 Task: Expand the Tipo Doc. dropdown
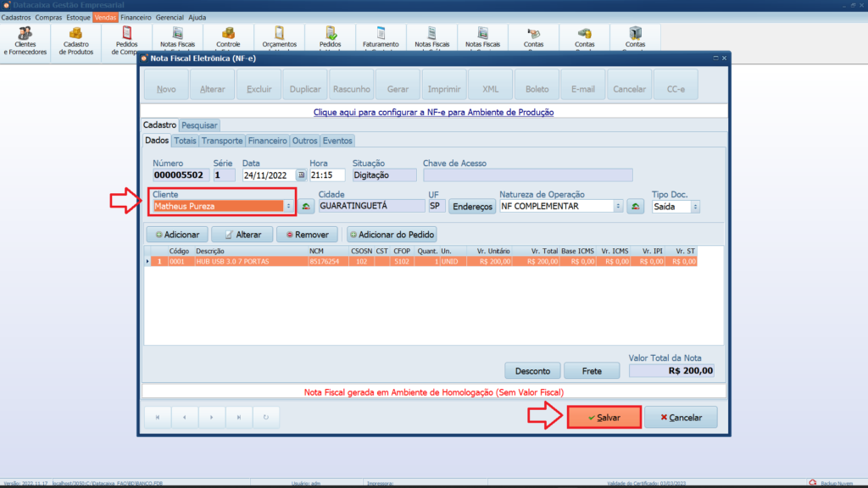(695, 206)
